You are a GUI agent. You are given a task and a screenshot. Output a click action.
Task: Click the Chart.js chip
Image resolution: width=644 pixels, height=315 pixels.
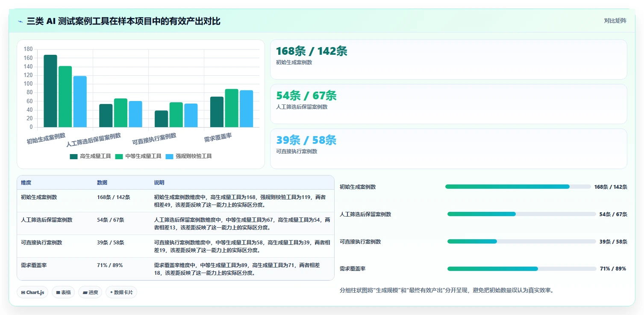pyautogui.click(x=32, y=292)
